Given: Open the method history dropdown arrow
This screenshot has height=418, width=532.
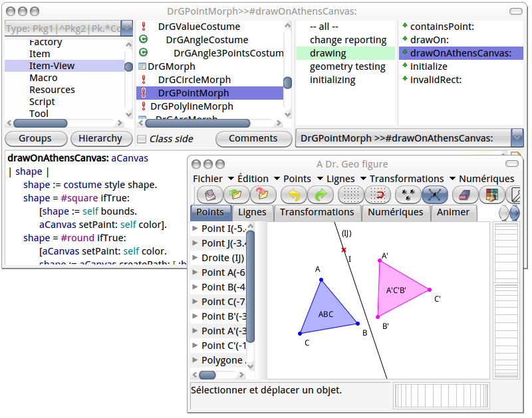Looking at the screenshot, I should tap(517, 138).
